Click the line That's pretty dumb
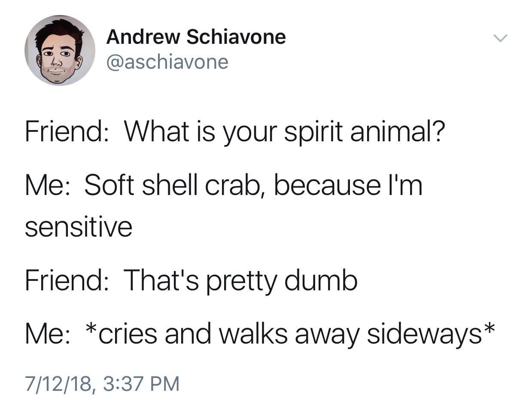 (243, 280)
